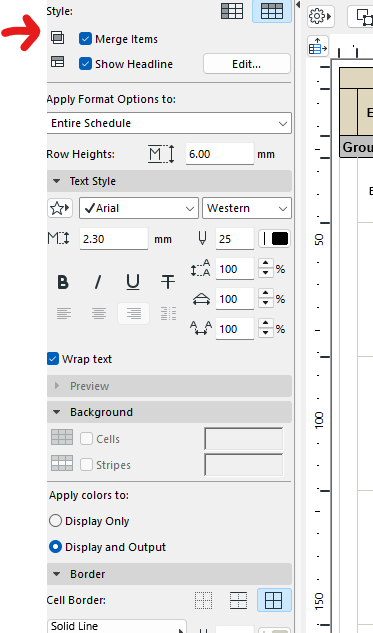Click the Bold text style icon
The height and width of the screenshot is (633, 373).
tap(63, 282)
